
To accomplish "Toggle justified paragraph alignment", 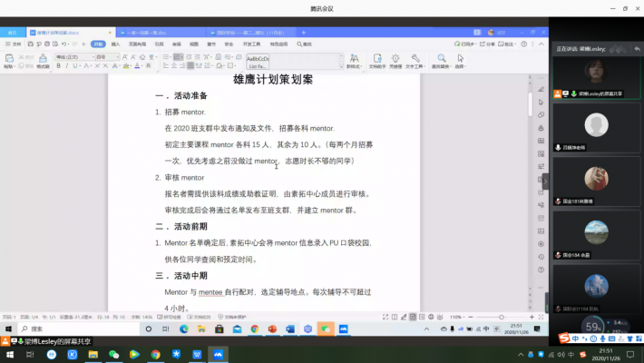I will tap(190, 65).
